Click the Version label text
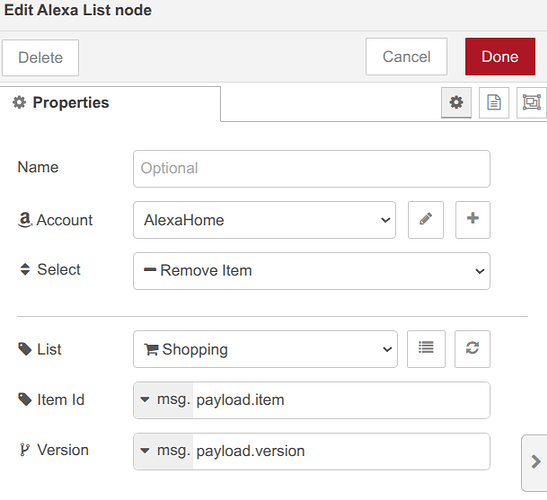Viewport: 547px width, 500px height. (x=63, y=450)
